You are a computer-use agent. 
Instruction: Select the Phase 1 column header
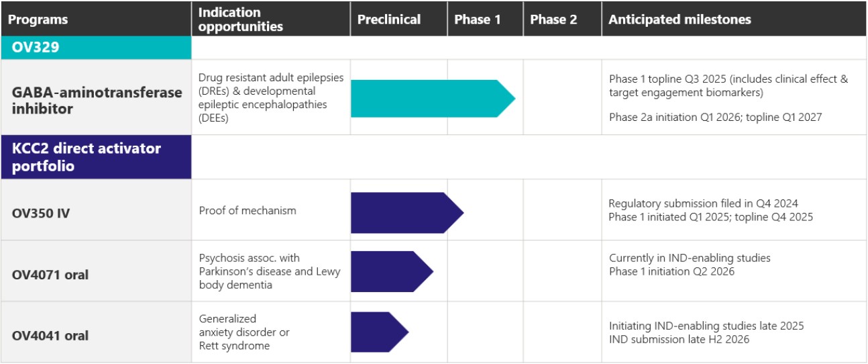[x=478, y=19]
